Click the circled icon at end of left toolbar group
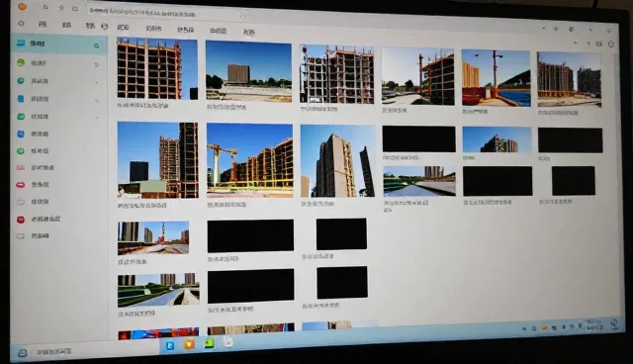Image resolution: width=633 pixels, height=364 pixels. [x=105, y=27]
